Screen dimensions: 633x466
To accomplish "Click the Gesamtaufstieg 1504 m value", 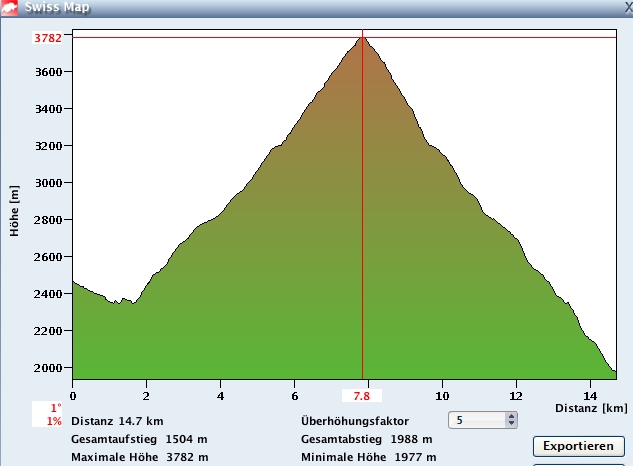I will pos(139,439).
